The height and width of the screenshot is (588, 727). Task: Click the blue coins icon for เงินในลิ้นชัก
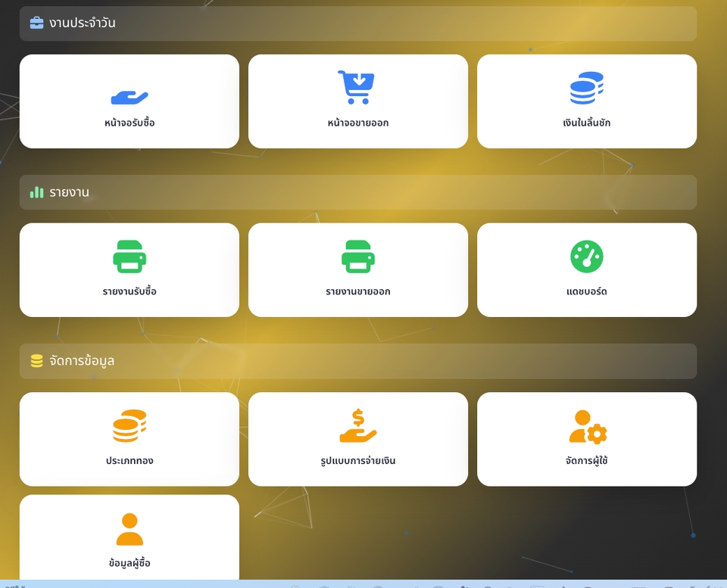tap(586, 88)
